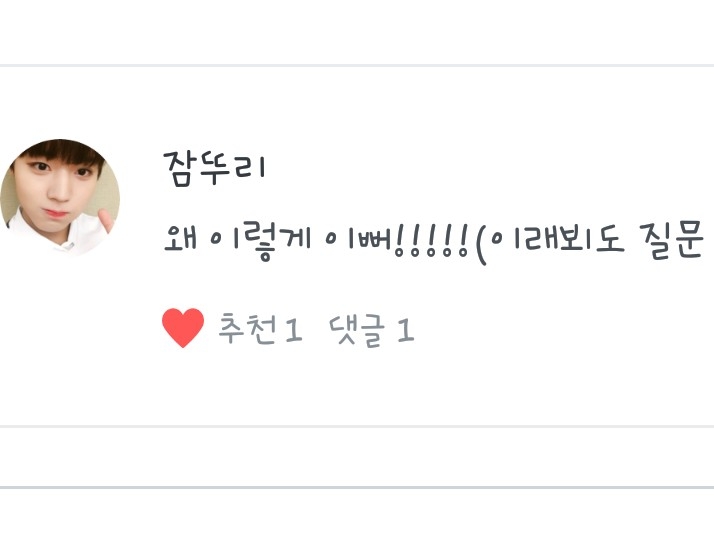714x535 pixels.
Task: Select the comment text 왜 이렇게 이뻐!!!!!
Action: (316, 244)
